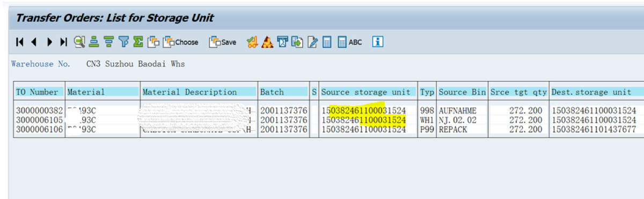Choose a layout
Screen dimensions: 644x199
click(181, 42)
